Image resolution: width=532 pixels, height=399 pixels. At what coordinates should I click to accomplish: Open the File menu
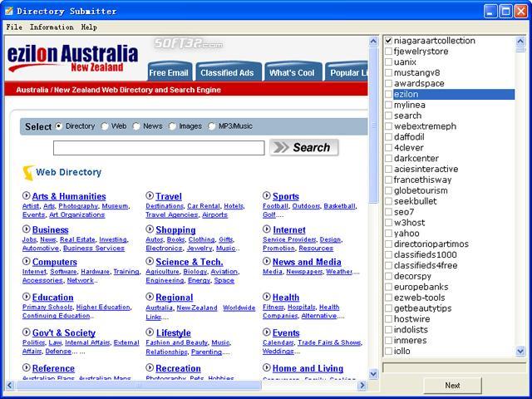pos(14,27)
